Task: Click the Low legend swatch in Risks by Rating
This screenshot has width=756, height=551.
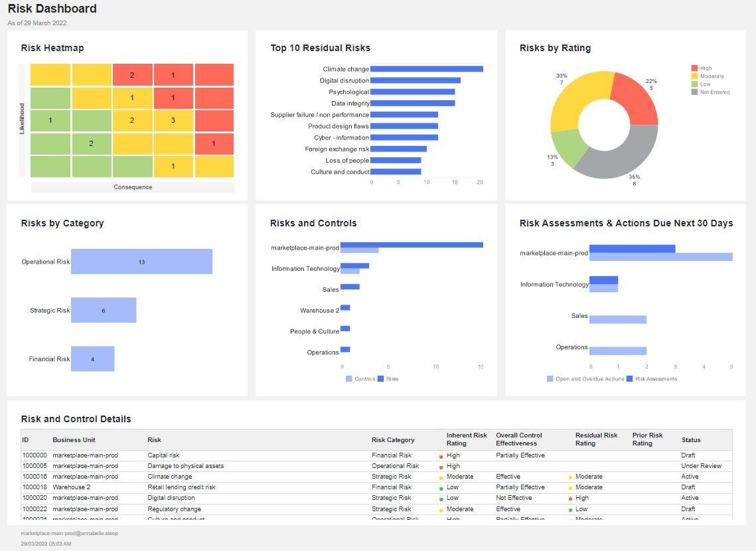Action: click(x=694, y=84)
